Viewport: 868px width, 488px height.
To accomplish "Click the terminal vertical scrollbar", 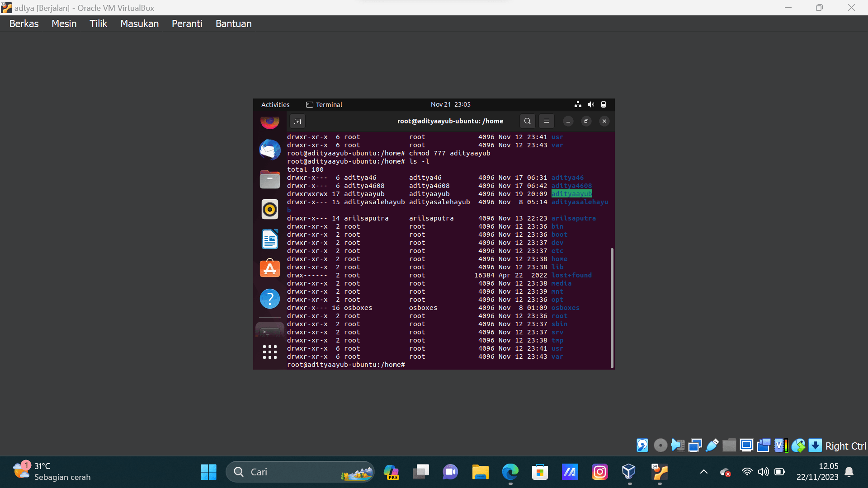I will point(612,307).
